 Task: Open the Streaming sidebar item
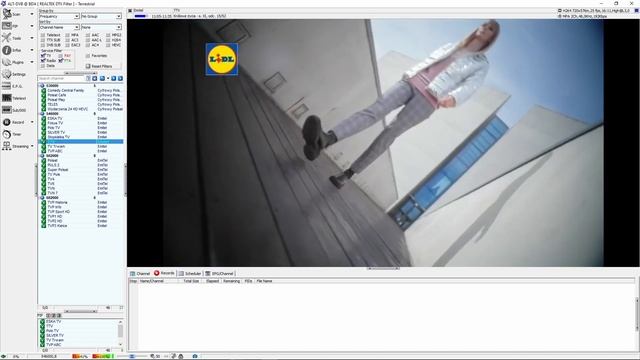coord(15,146)
